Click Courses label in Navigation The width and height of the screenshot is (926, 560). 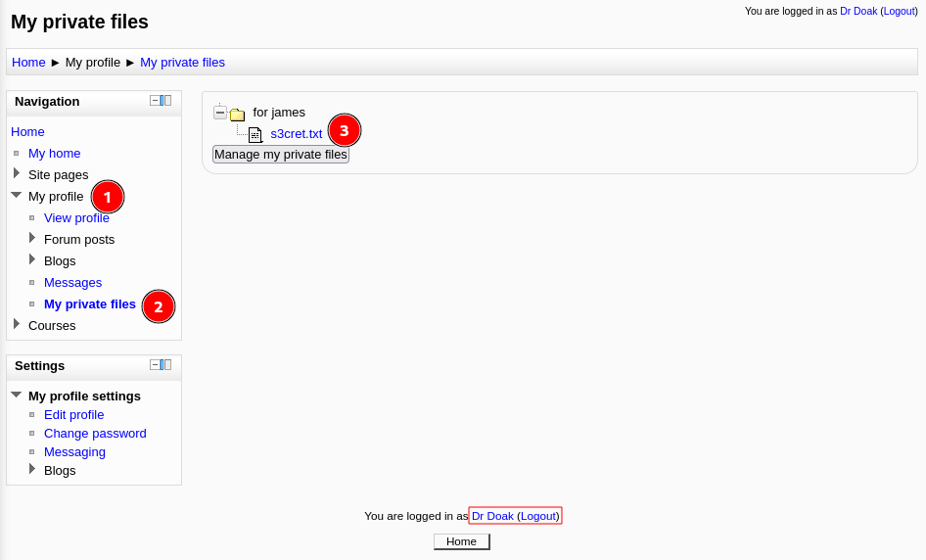click(x=52, y=326)
